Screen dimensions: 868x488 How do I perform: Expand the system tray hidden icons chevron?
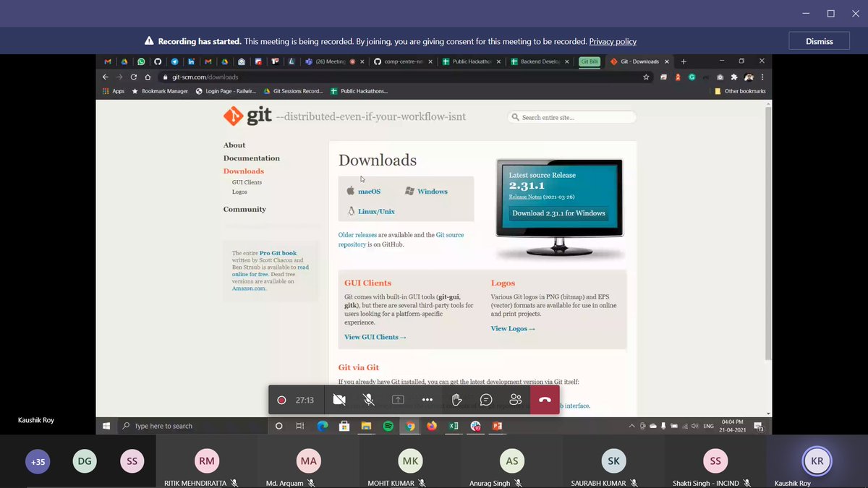(x=631, y=426)
